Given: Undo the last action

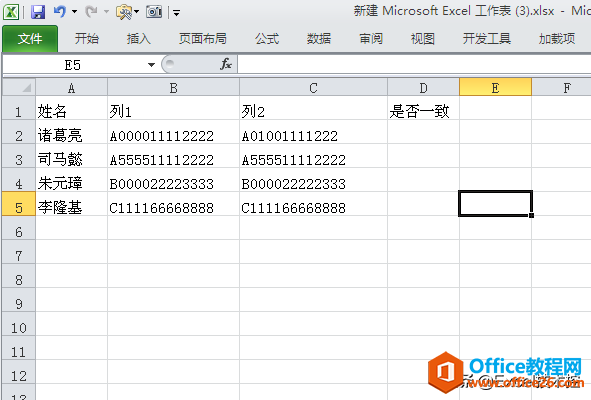Looking at the screenshot, I should click(x=60, y=12).
